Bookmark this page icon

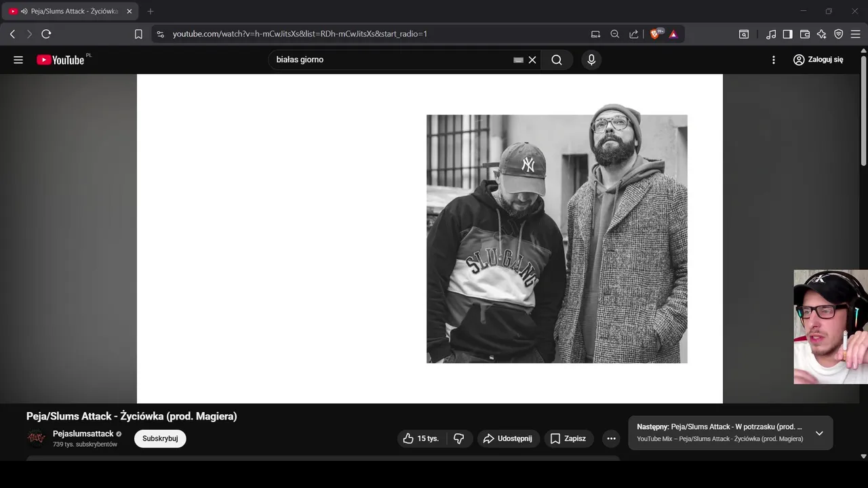[x=138, y=34]
